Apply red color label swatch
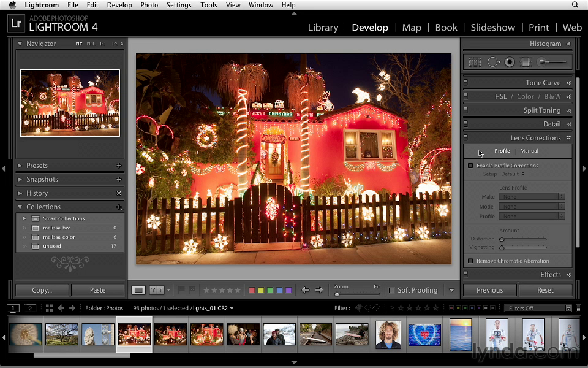Viewport: 588px width, 368px height. pyautogui.click(x=252, y=290)
